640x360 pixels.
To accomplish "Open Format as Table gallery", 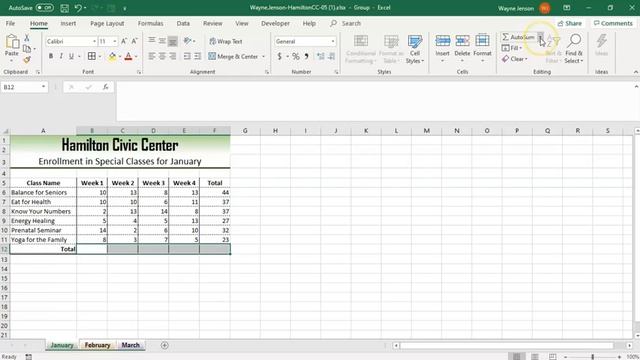I will (391, 49).
